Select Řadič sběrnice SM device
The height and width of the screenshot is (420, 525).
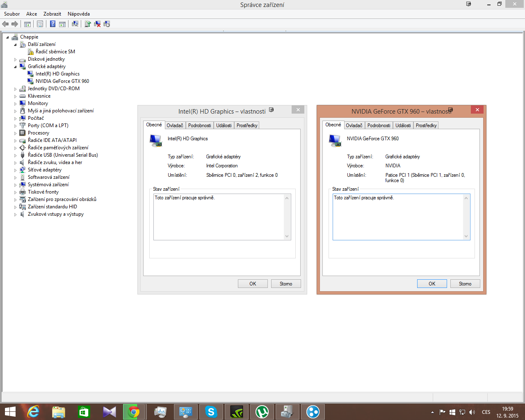(55, 52)
